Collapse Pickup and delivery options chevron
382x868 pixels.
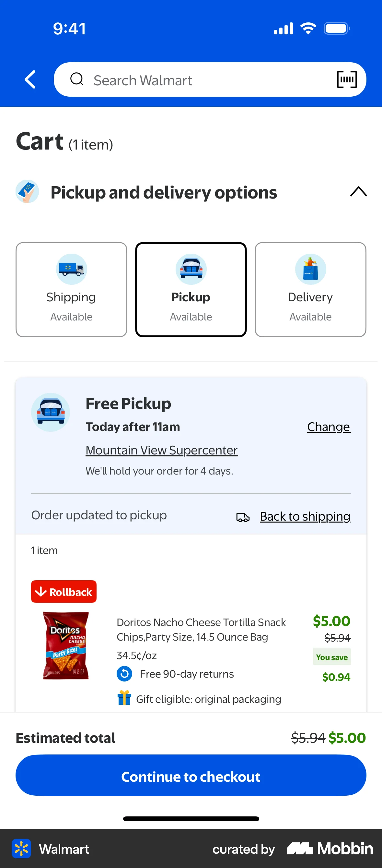click(358, 191)
